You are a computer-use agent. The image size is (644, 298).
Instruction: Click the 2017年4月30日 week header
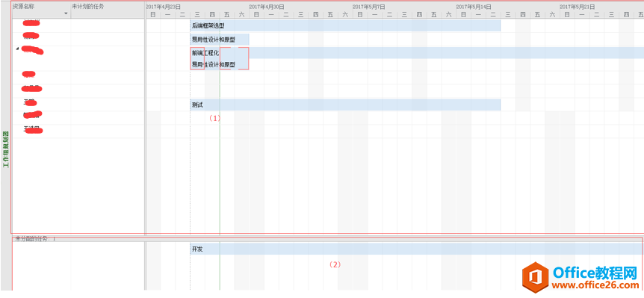267,7
